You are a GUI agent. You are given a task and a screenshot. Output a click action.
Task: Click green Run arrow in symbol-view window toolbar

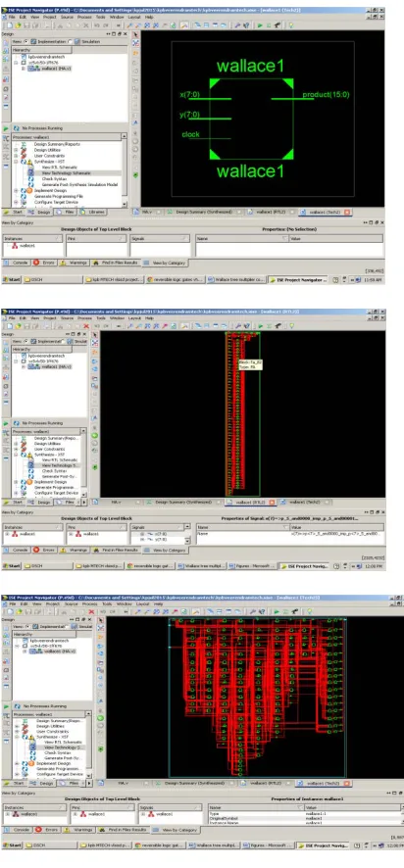259,25
